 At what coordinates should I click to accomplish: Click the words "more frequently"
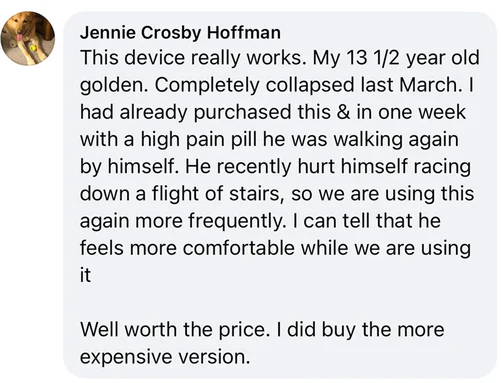click(x=210, y=221)
